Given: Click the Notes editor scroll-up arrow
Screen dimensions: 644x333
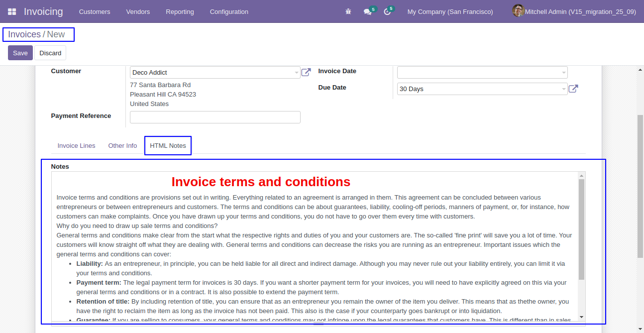Looking at the screenshot, I should 581,175.
